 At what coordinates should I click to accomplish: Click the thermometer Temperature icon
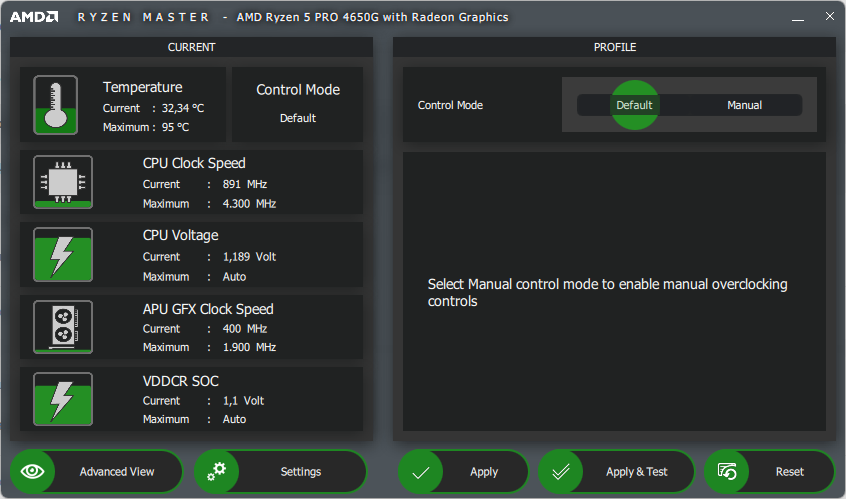coord(56,105)
